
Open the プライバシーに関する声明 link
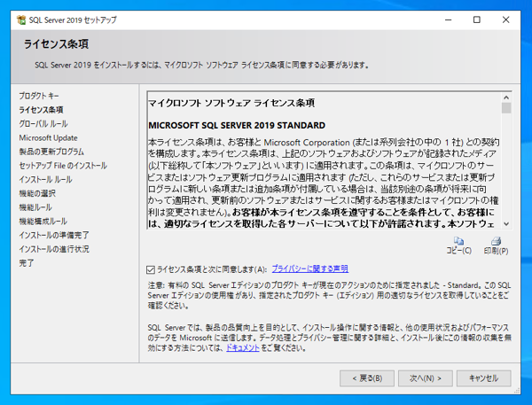coord(309,269)
